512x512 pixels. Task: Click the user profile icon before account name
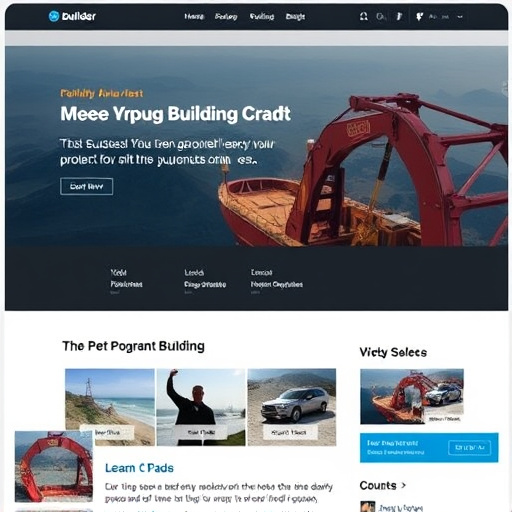(419, 16)
